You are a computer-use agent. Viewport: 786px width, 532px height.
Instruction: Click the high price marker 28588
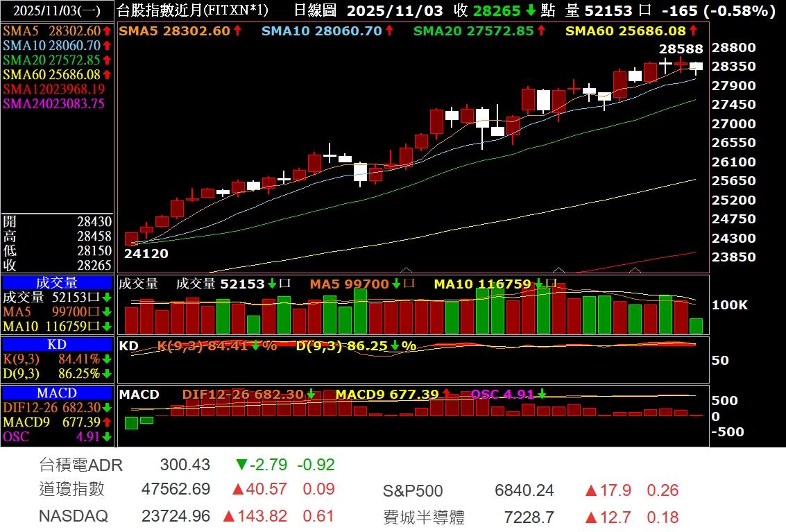pos(681,49)
